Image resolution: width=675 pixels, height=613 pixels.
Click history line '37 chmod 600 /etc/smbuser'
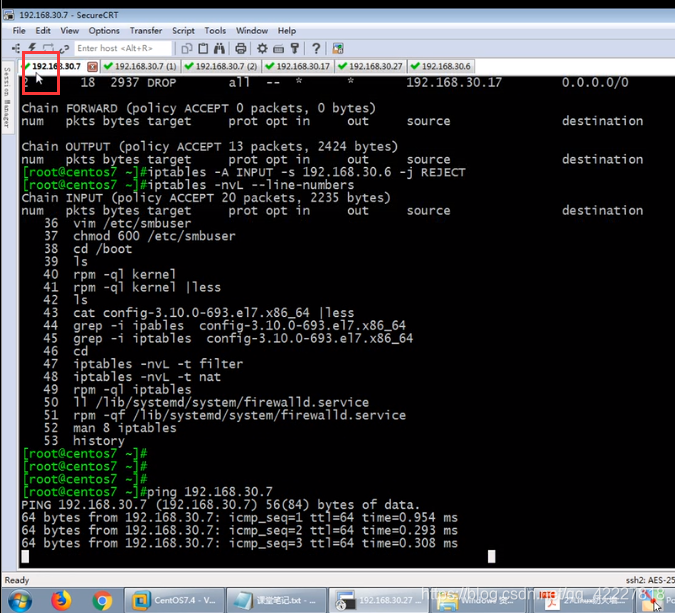139,236
